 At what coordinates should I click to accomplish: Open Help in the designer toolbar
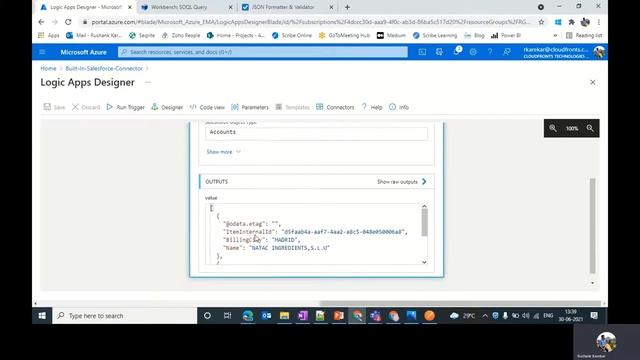point(371,107)
